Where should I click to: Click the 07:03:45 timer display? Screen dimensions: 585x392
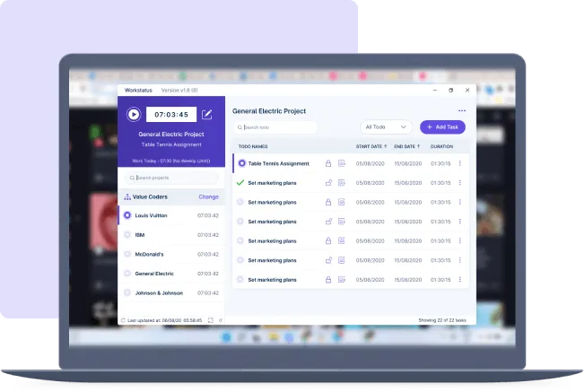click(x=171, y=115)
